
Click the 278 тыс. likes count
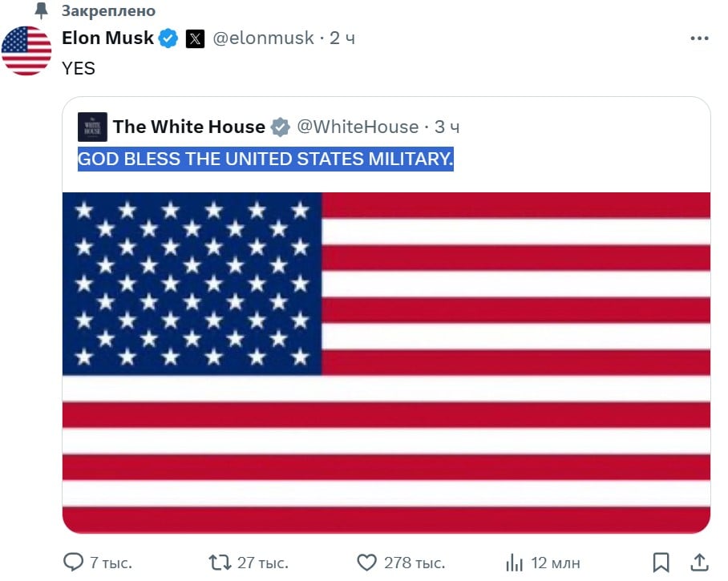415,563
